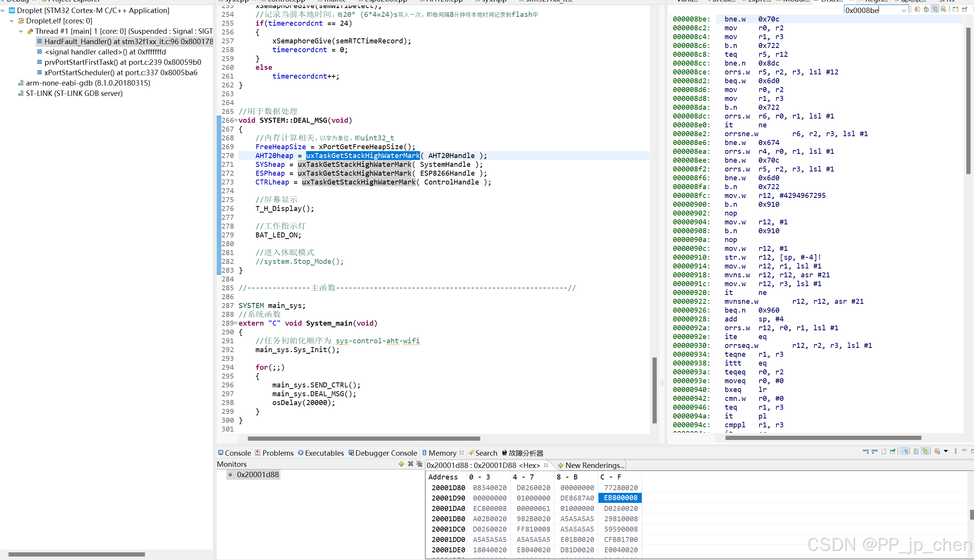Click the Export memory icon
974x560 pixels.
[x=874, y=451]
